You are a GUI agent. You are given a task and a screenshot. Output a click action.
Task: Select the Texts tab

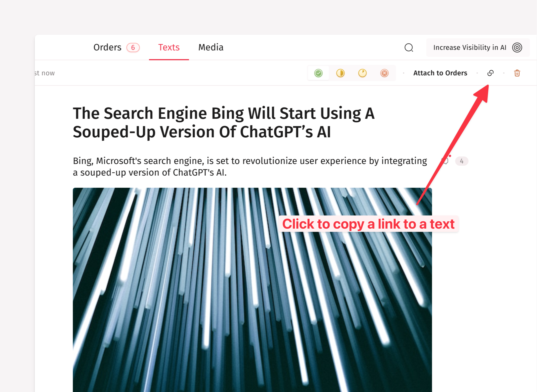coord(169,47)
